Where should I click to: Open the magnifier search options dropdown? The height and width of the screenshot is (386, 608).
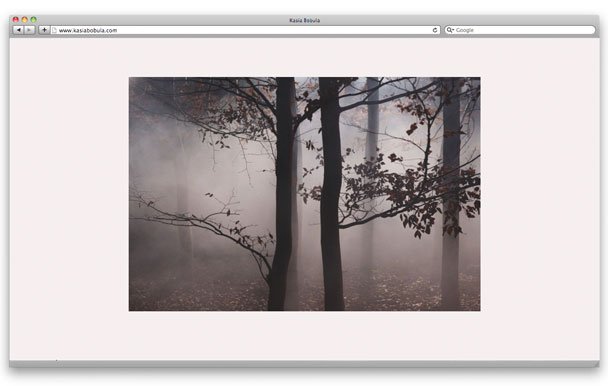click(x=450, y=30)
